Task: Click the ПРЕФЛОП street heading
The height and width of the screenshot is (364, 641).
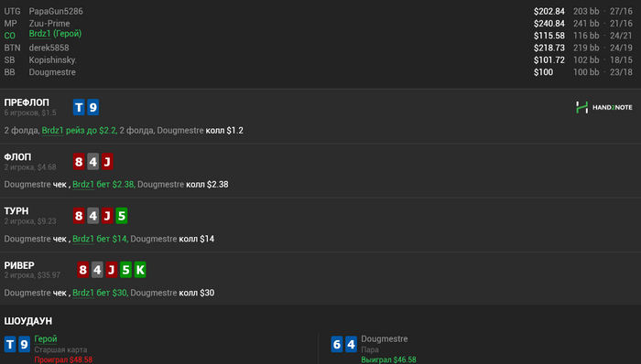Action: (x=27, y=102)
